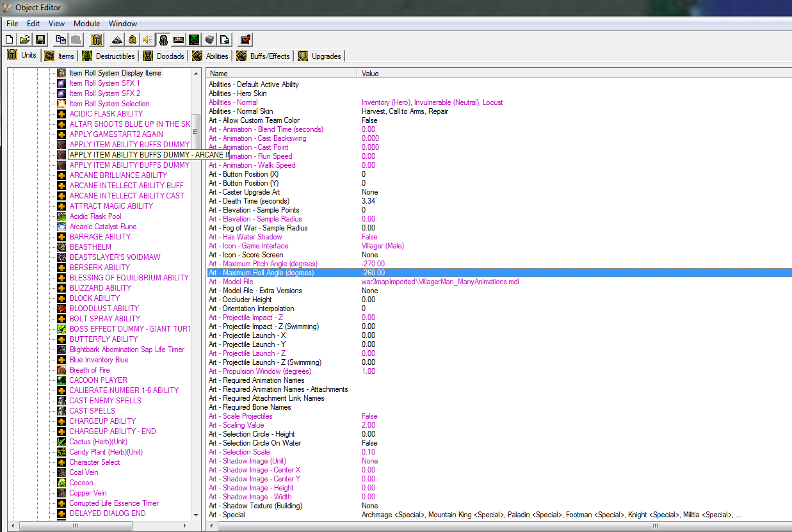Select the Item Roll System Display Items unit

click(115, 73)
